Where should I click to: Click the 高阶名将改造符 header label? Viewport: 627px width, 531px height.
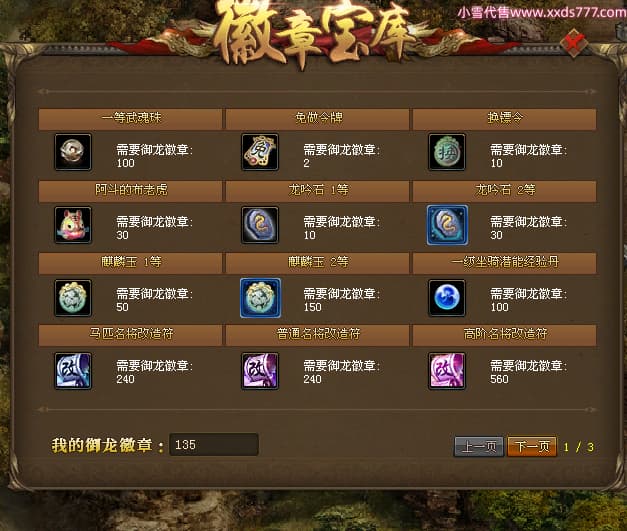coord(505,334)
